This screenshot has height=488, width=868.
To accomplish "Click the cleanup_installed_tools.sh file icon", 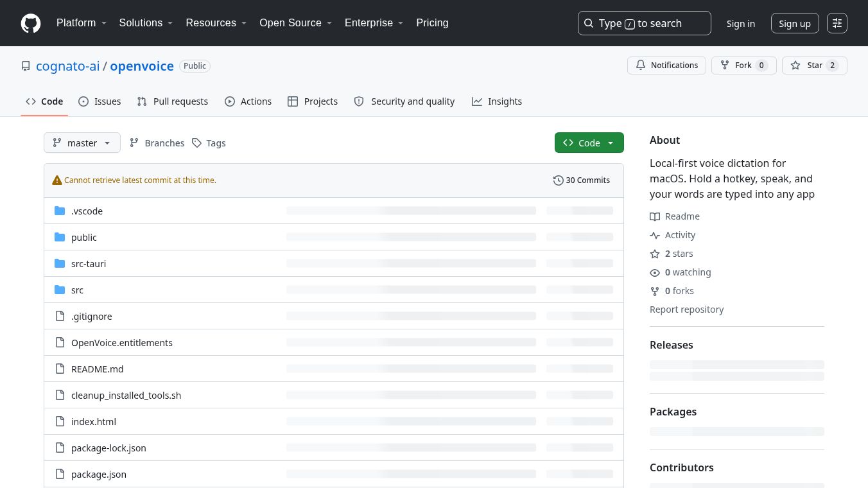I will (x=60, y=395).
